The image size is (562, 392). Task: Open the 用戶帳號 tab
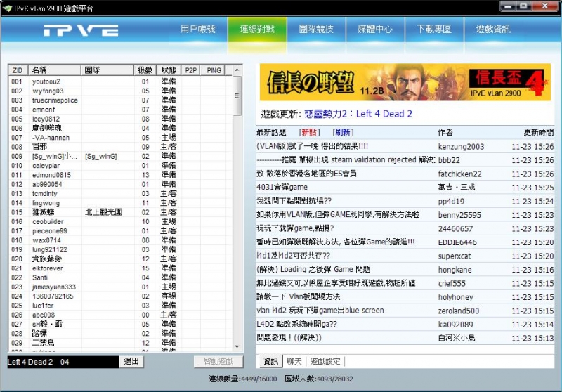pos(197,30)
